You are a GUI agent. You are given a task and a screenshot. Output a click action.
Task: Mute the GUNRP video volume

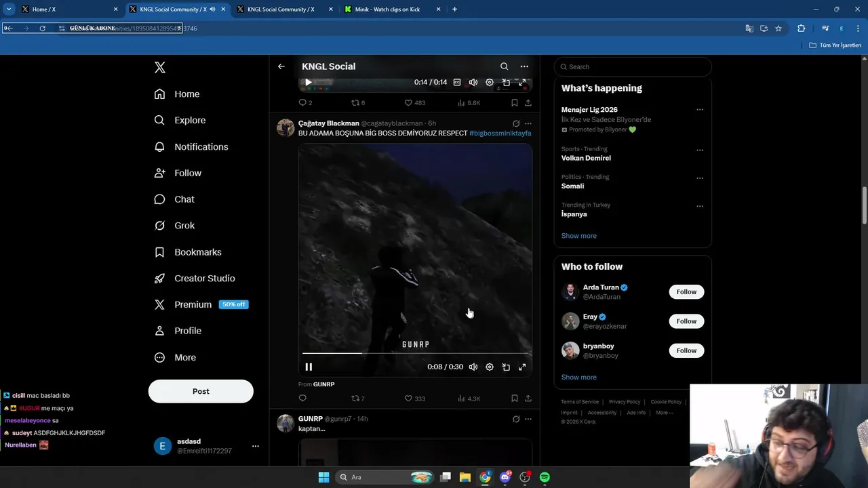[x=473, y=367]
